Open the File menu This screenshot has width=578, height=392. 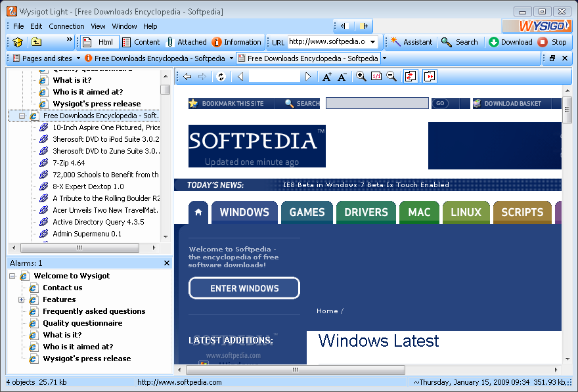tap(18, 26)
